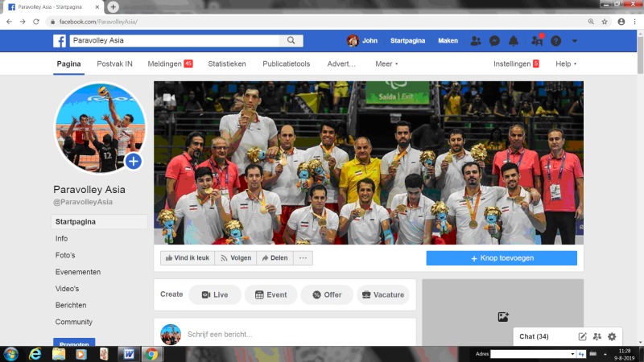Switch to the Statistieken tab
Image resolution: width=644 pixels, height=362 pixels.
coord(227,64)
